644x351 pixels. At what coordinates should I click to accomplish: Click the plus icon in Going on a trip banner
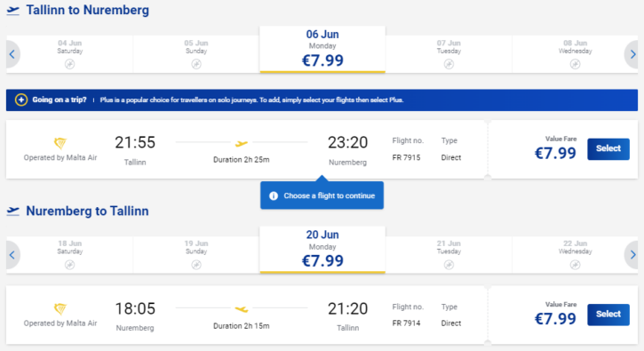pyautogui.click(x=21, y=100)
